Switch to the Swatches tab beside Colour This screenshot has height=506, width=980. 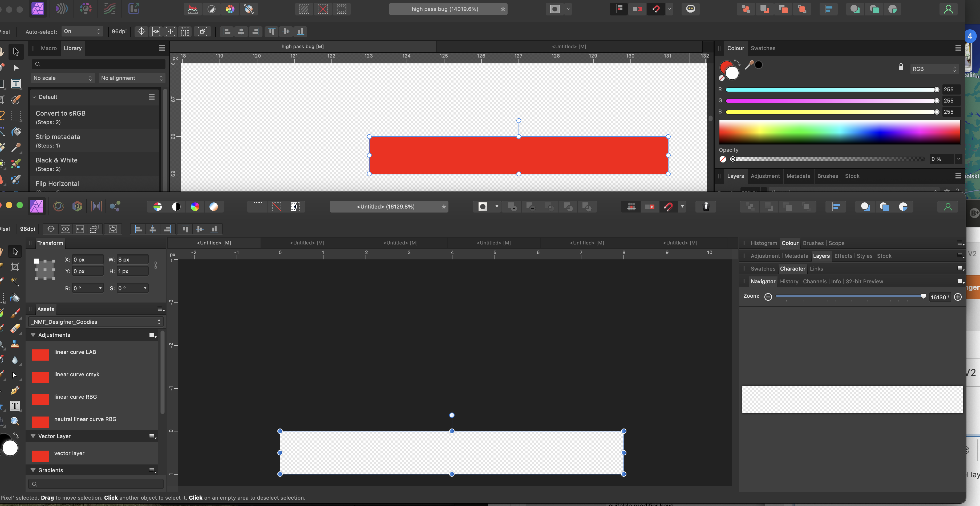(763, 48)
